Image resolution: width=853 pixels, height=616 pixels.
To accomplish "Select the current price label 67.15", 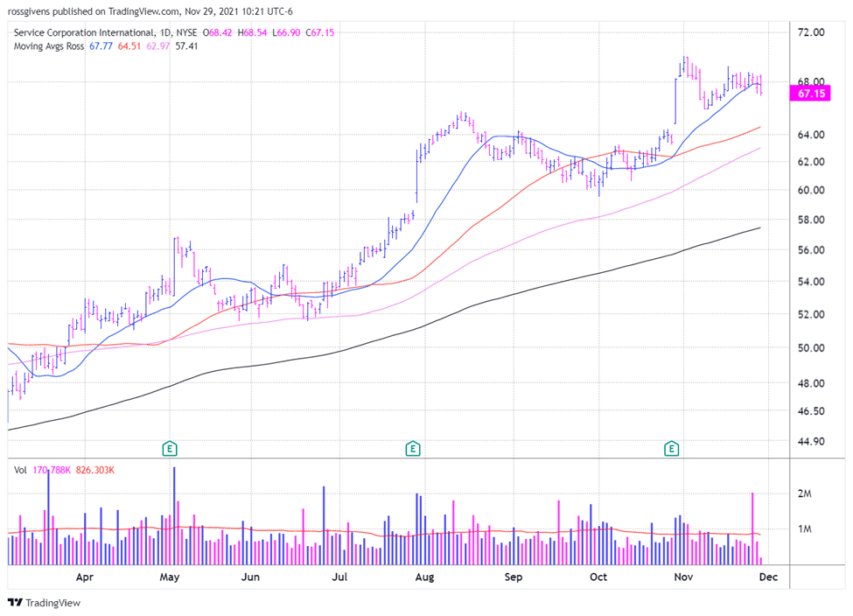I will coord(809,93).
